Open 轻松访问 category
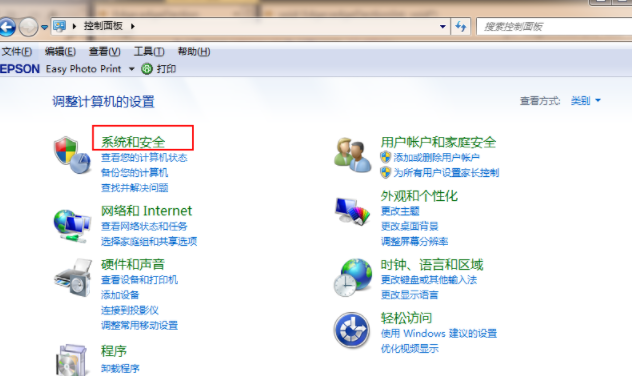This screenshot has width=633, height=389. (406, 318)
